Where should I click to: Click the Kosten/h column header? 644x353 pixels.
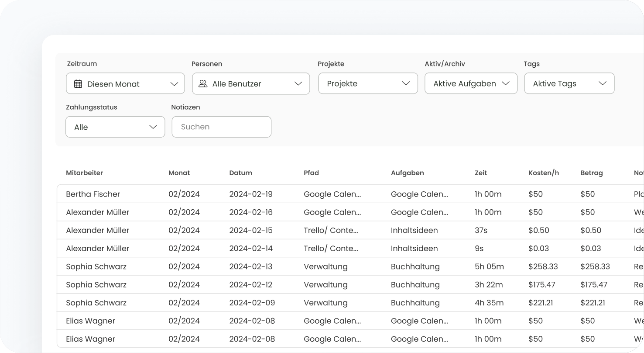[x=543, y=173]
